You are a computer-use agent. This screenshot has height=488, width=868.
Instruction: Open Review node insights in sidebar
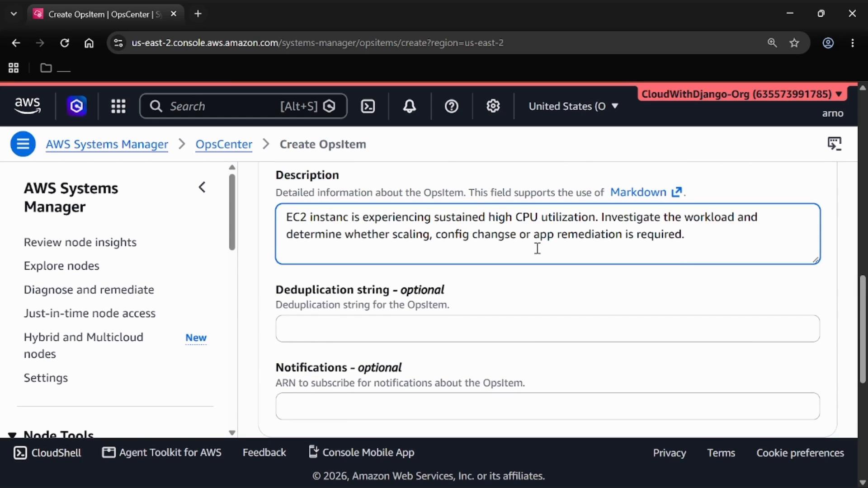[x=80, y=242]
